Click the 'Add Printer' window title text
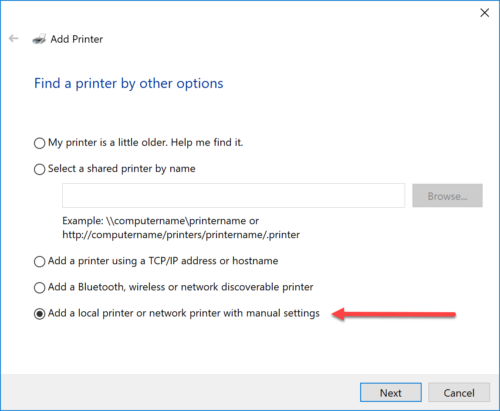This screenshot has height=411, width=500. [77, 39]
